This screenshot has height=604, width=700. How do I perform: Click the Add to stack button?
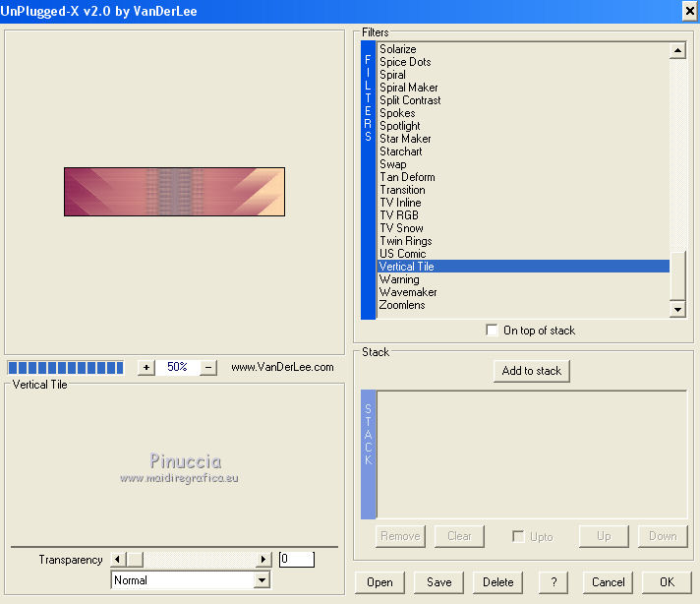[x=531, y=371]
